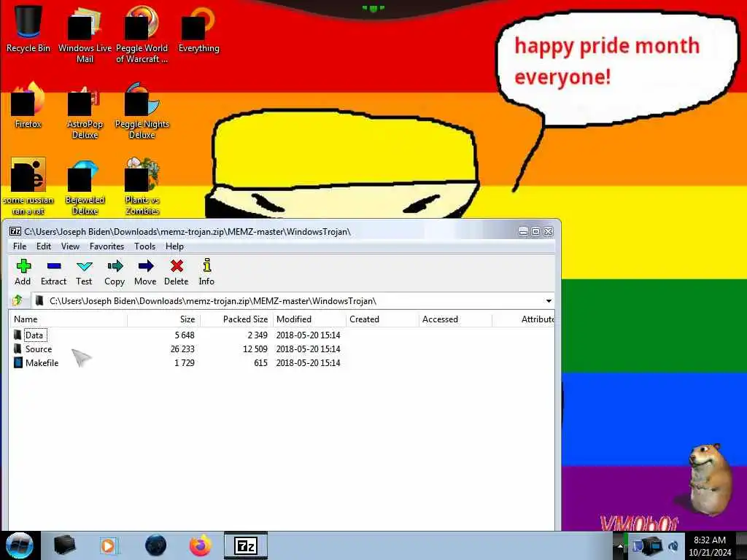Click the Add toolbar icon in 7-Zip
The width and height of the screenshot is (747, 560).
click(x=23, y=273)
